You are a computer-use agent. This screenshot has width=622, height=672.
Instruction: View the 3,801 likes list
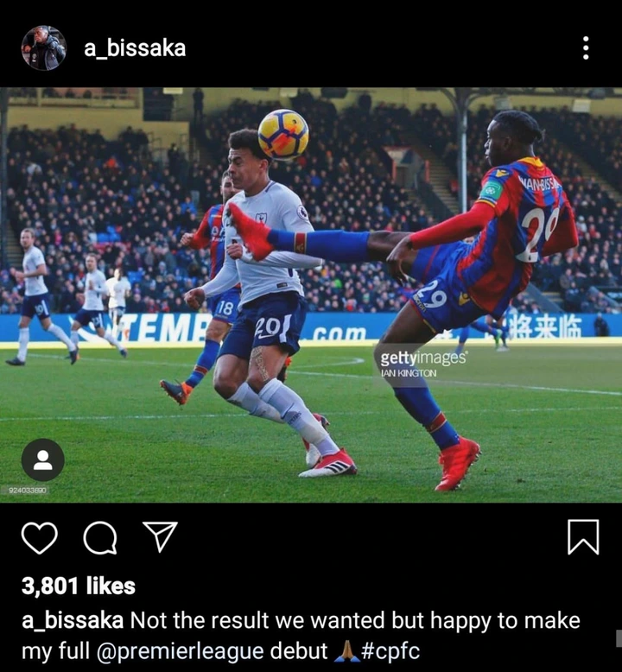point(79,586)
